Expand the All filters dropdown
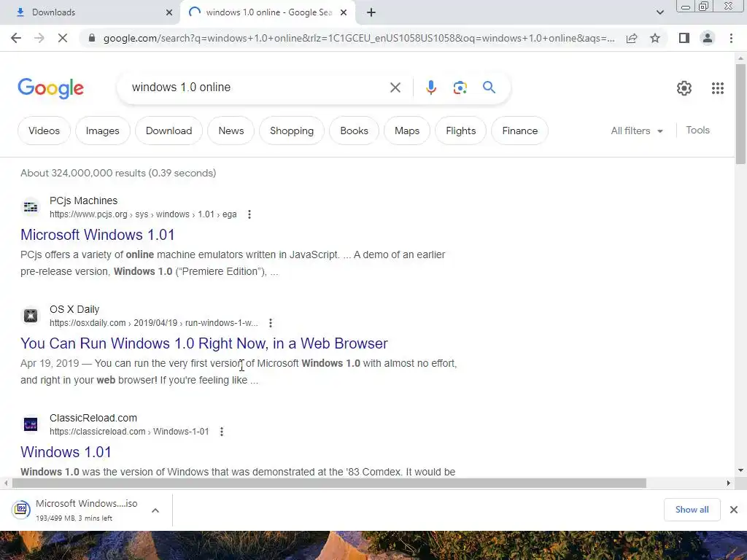This screenshot has height=560, width=747. click(636, 131)
